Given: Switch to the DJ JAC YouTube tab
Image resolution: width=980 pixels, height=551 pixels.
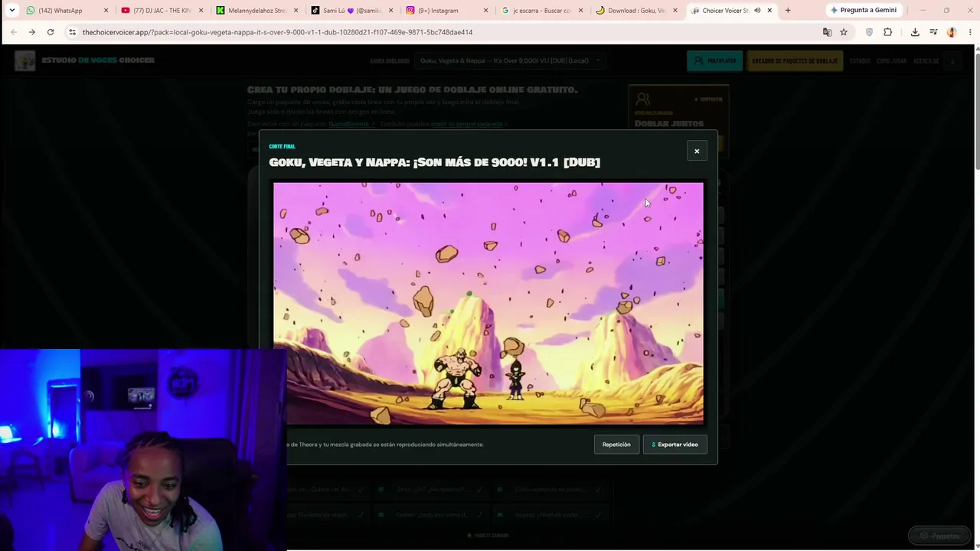Looking at the screenshot, I should [x=161, y=11].
